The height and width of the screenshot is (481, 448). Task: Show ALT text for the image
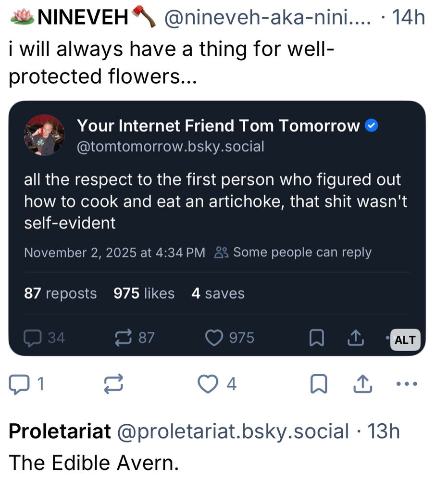[405, 340]
